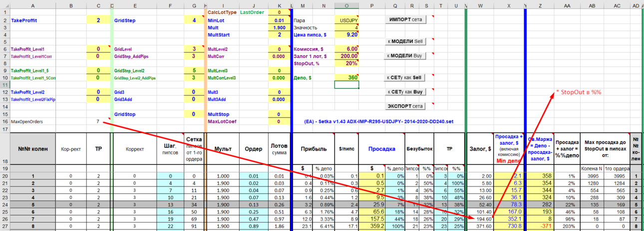The image size is (644, 231).
Task: Click the Мульт column header cell
Action: [x=222, y=149]
